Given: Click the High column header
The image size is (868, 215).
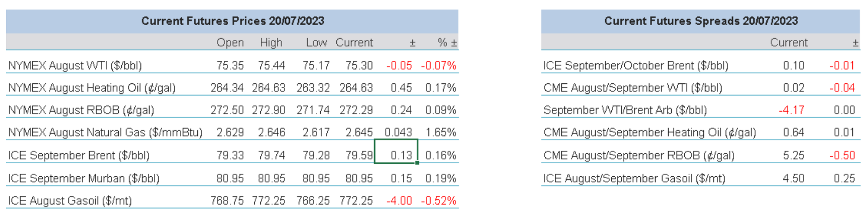Looking at the screenshot, I should [271, 43].
